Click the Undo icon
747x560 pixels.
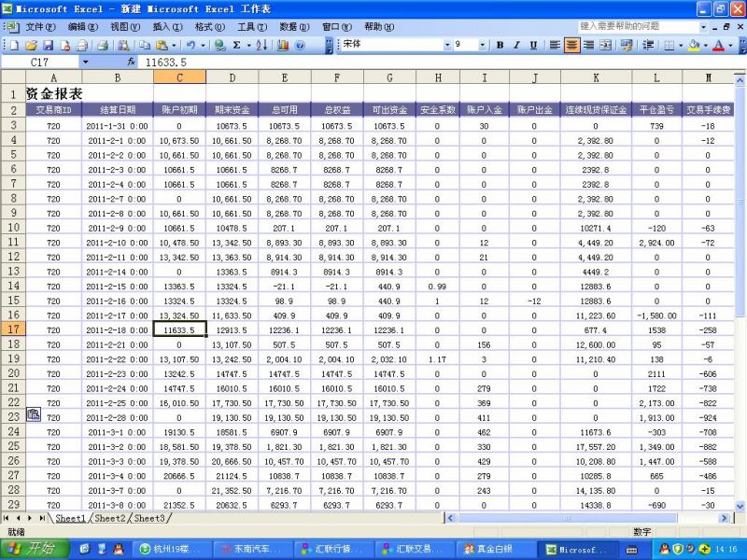190,46
